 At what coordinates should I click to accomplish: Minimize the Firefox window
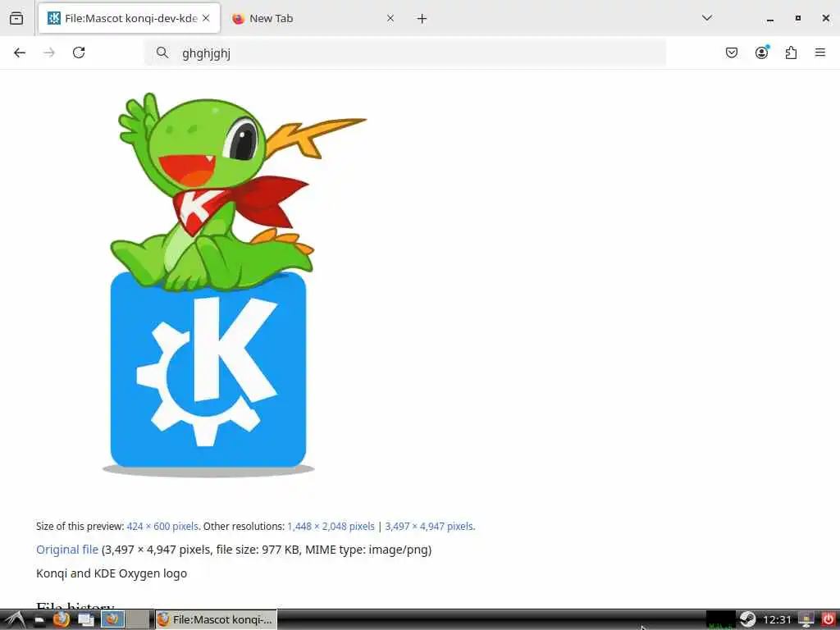click(x=770, y=19)
